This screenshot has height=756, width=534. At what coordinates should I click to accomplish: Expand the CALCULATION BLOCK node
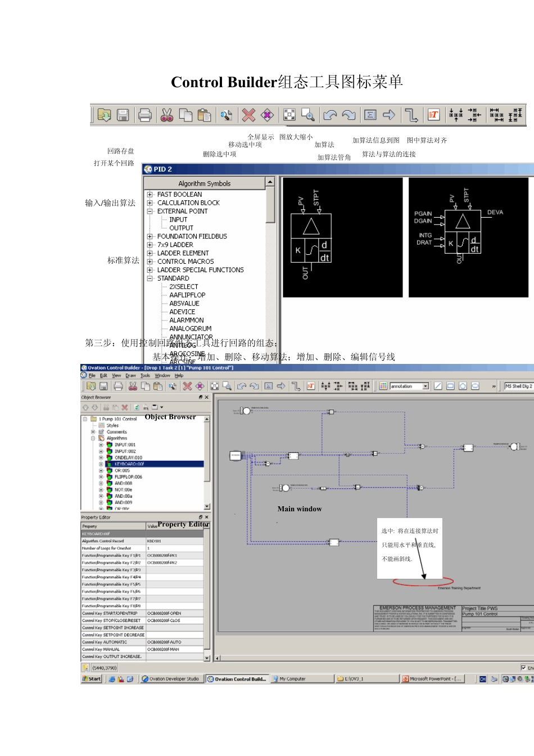point(150,203)
